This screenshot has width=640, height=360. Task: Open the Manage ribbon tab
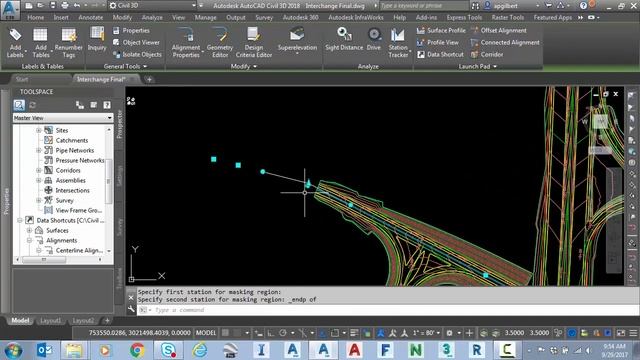205,18
